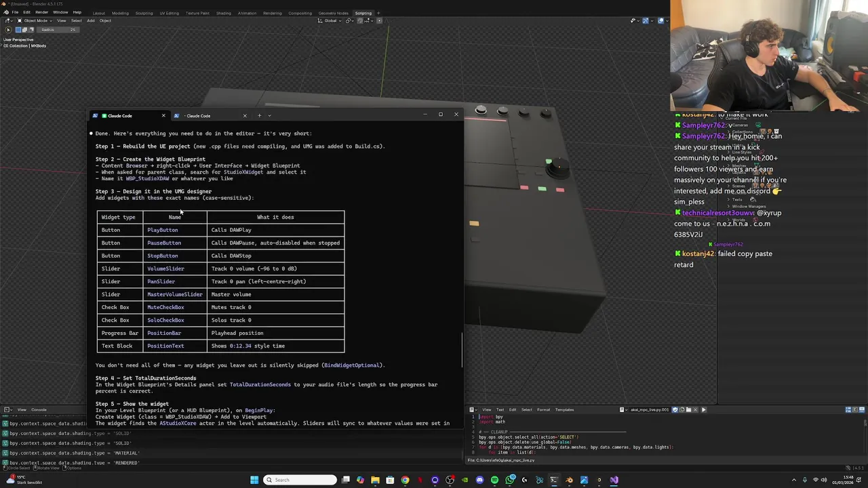This screenshot has height=488, width=868.
Task: Unlink the akai_mpc_live.py text datablock
Action: pos(696,409)
